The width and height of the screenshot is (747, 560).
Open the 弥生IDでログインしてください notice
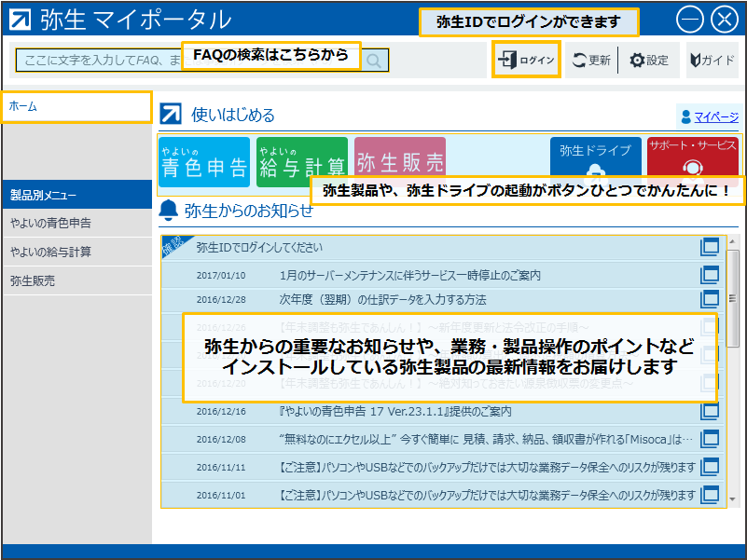point(259,247)
